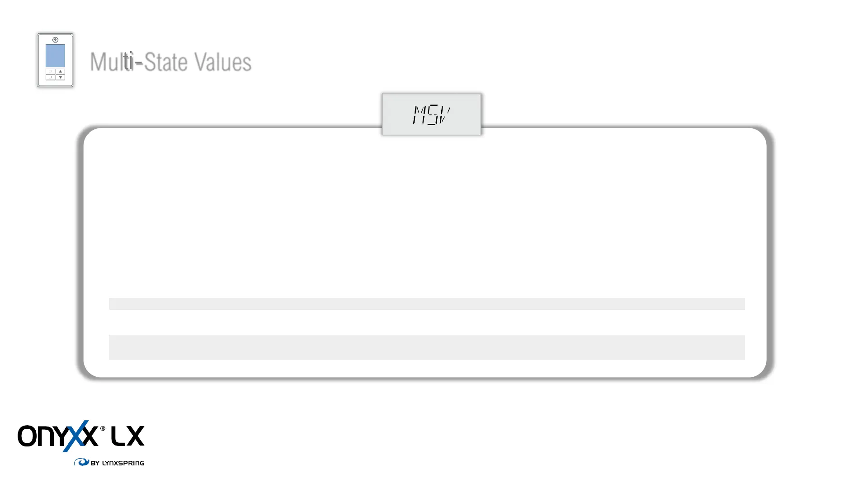Screen dimensions: 868x488
Task: Click the thick gray bar at the panel bottom
Action: point(427,347)
